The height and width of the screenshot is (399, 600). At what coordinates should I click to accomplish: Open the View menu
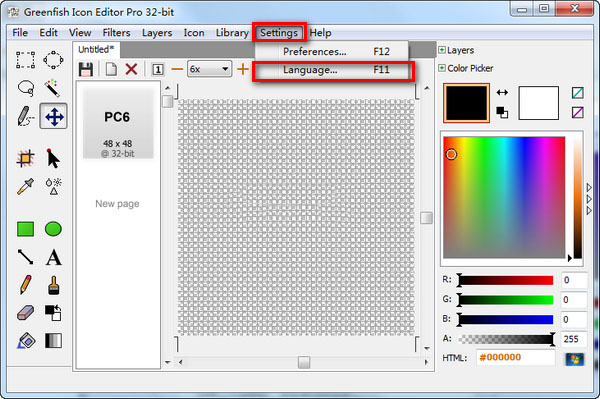[80, 33]
